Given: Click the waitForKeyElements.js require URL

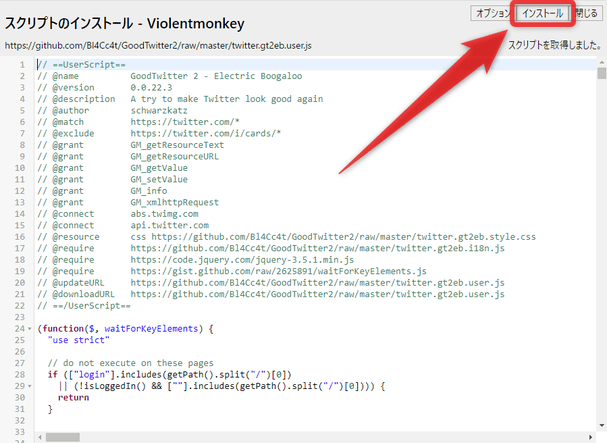Looking at the screenshot, I should coord(278,271).
